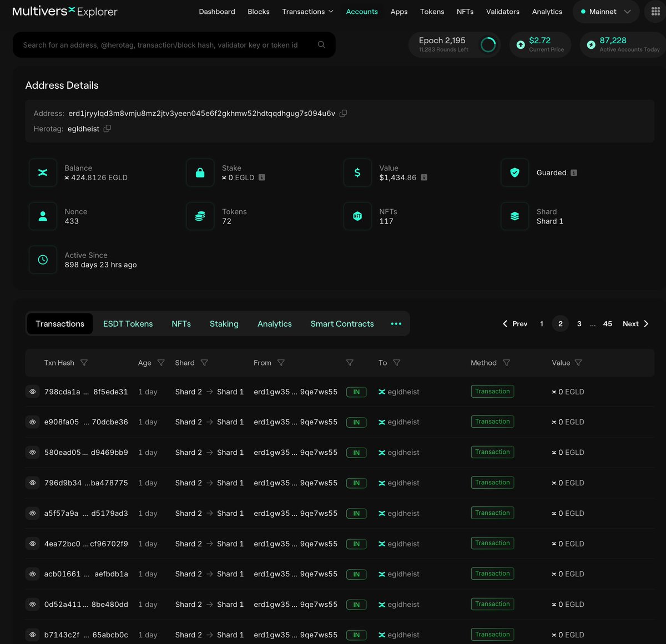Toggle eye preview for transaction 796d9b34
The image size is (666, 644).
pos(33,483)
